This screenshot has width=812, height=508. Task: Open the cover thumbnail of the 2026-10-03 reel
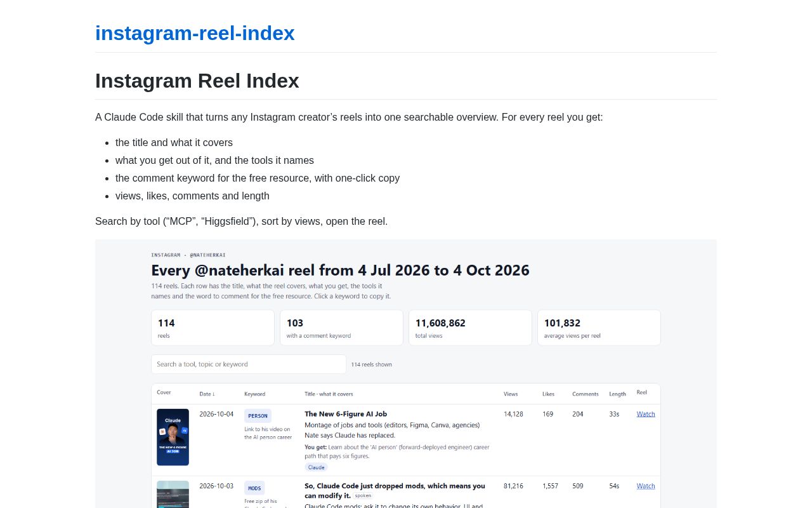click(173, 495)
